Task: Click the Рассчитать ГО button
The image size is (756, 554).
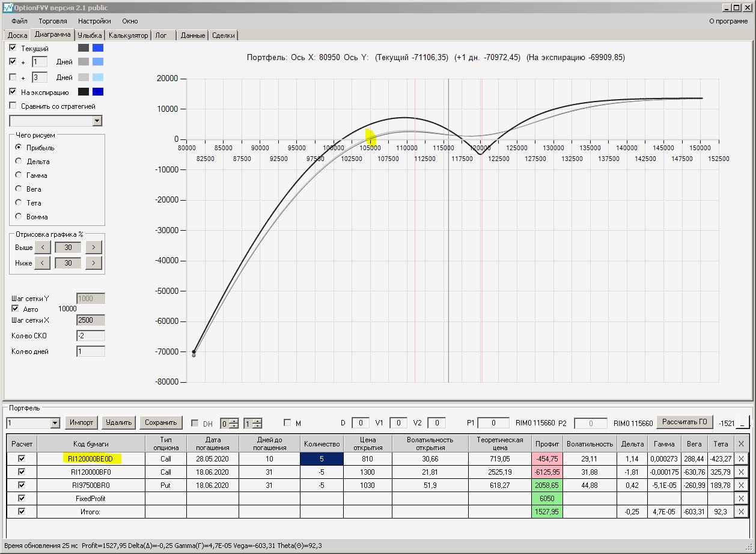Action: [685, 422]
